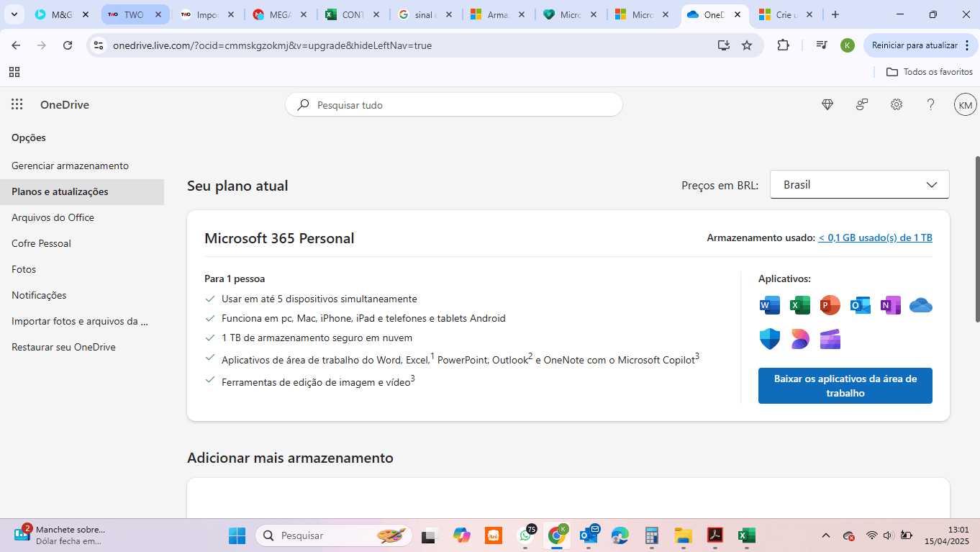Click the Outlook icon under Aplicativos
The image size is (980, 552).
pos(861,305)
